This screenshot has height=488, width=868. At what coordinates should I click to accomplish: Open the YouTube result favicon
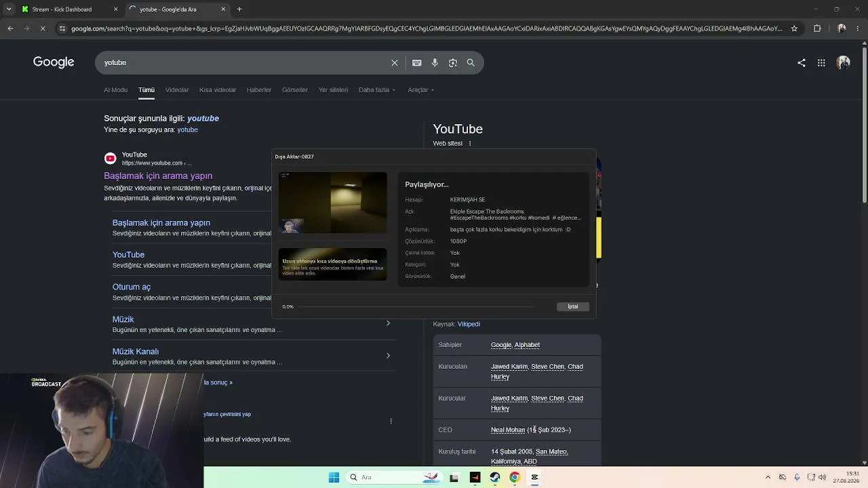(110, 159)
